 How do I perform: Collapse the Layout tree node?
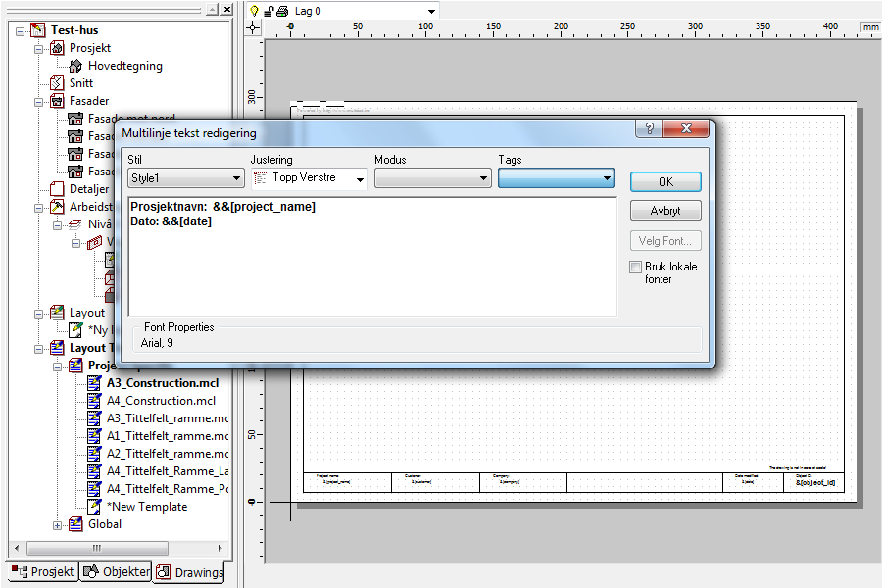pyautogui.click(x=39, y=313)
